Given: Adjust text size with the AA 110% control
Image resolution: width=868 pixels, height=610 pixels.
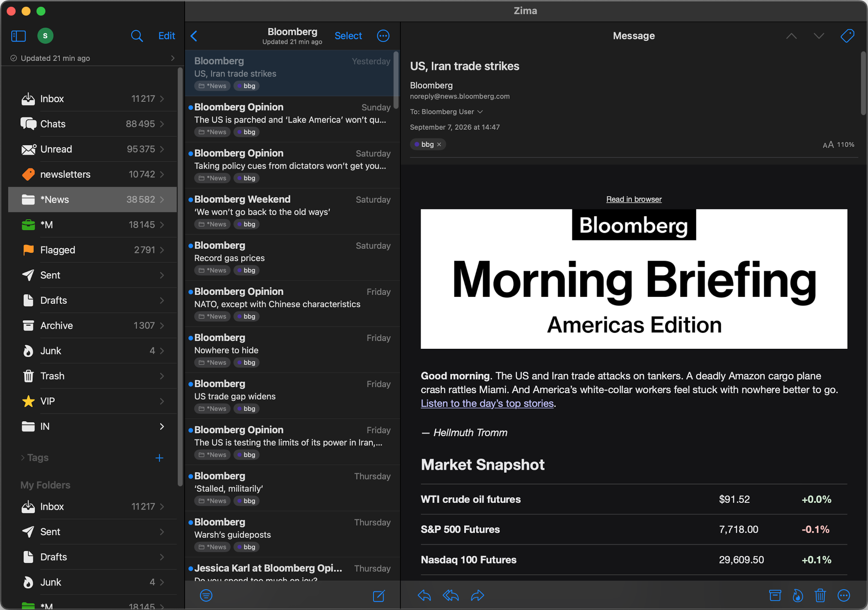Looking at the screenshot, I should [x=838, y=145].
